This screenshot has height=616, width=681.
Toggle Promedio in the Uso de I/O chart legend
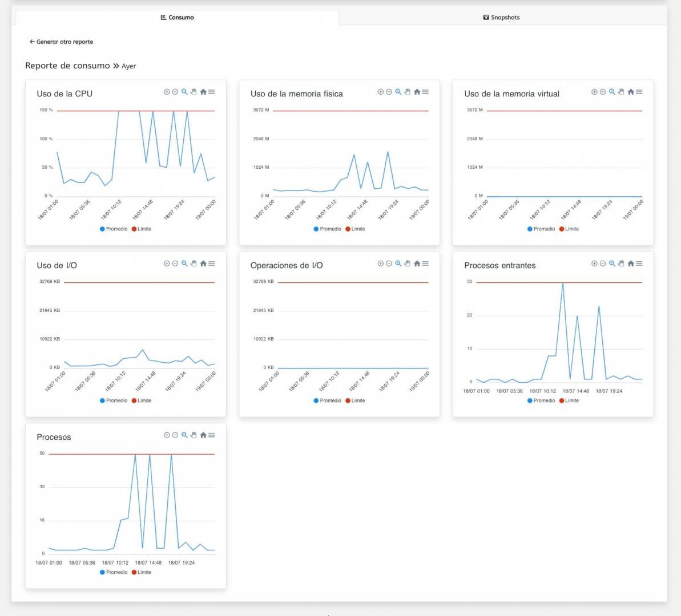pos(114,400)
